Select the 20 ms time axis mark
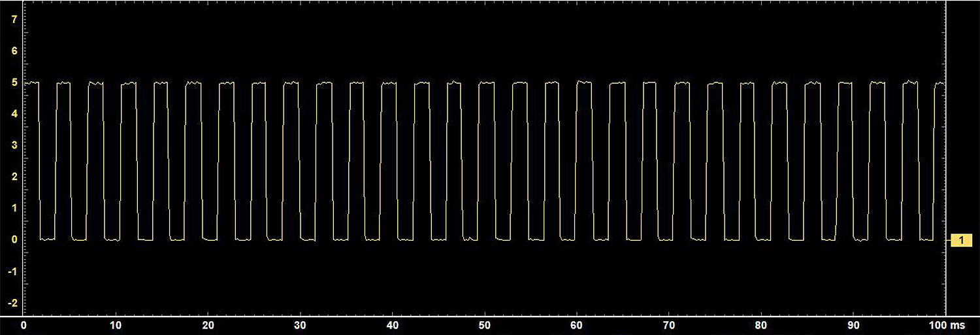This screenshot has height=335, width=980. pos(208,325)
